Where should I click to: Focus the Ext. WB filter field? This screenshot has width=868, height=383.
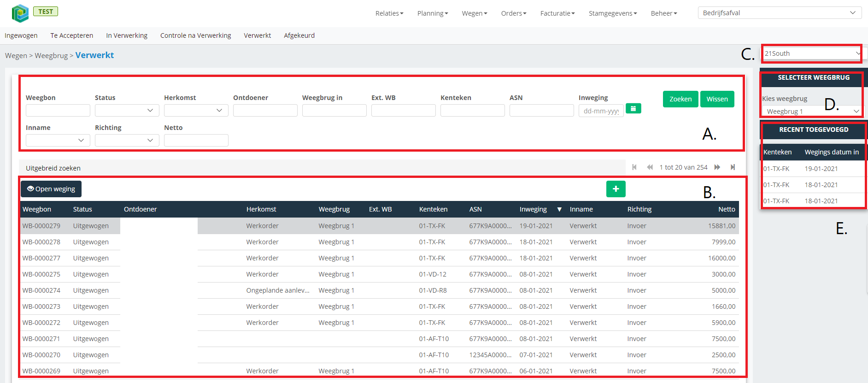tap(404, 111)
